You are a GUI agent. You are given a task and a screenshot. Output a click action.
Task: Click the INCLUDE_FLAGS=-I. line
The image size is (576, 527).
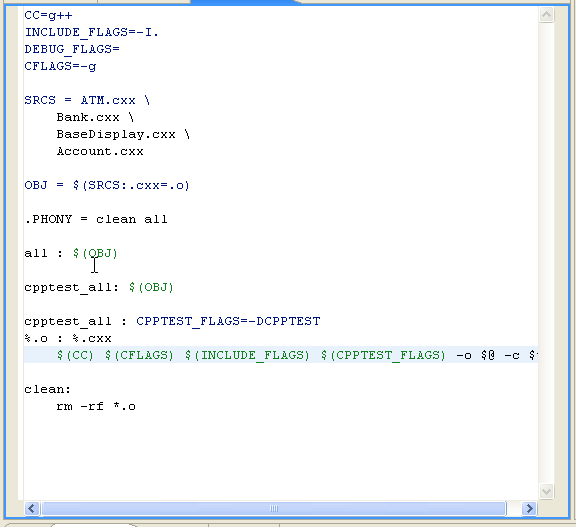click(91, 33)
